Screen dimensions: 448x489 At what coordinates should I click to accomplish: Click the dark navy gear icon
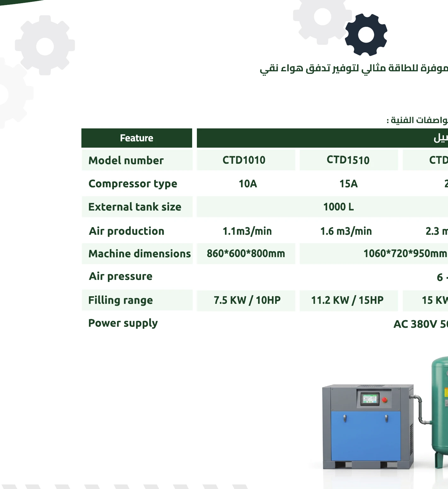[366, 34]
